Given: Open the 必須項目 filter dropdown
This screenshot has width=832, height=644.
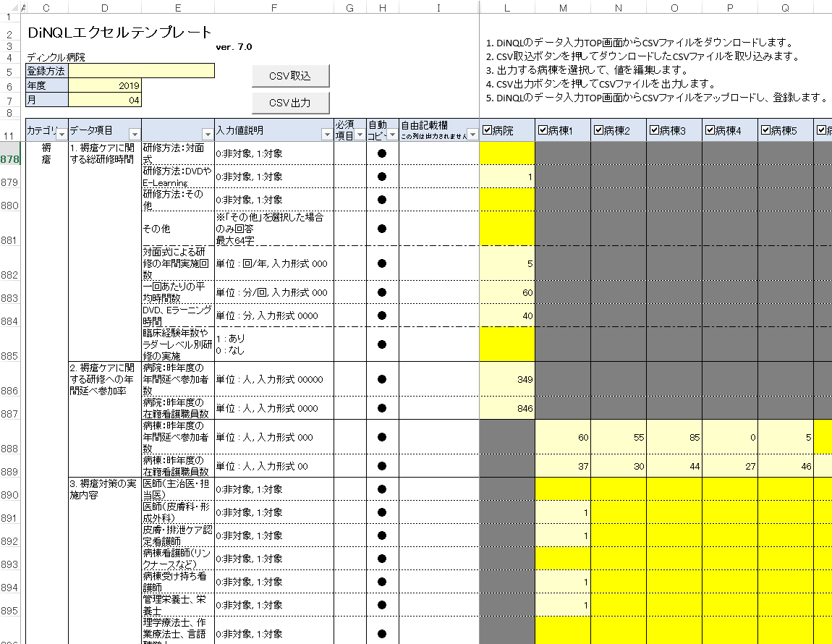Looking at the screenshot, I should pyautogui.click(x=360, y=135).
